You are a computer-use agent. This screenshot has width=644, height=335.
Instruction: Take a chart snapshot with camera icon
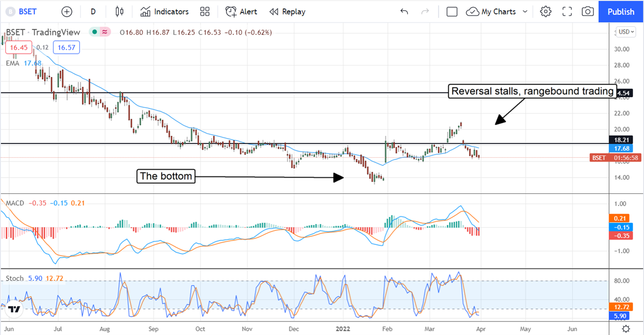click(x=588, y=11)
